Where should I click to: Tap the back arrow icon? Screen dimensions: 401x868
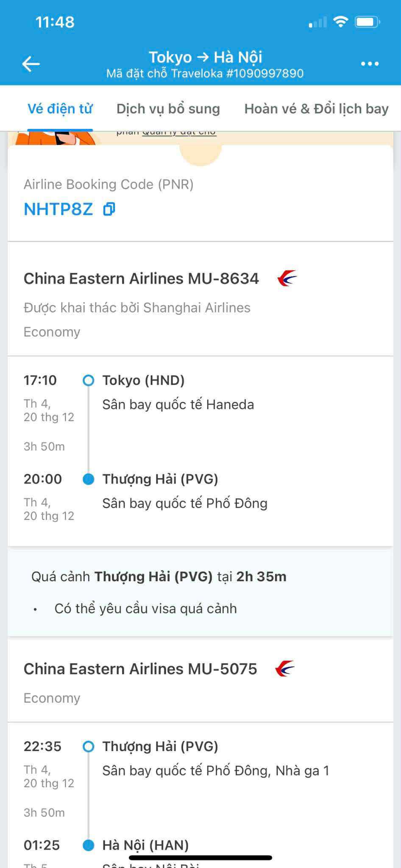(31, 64)
